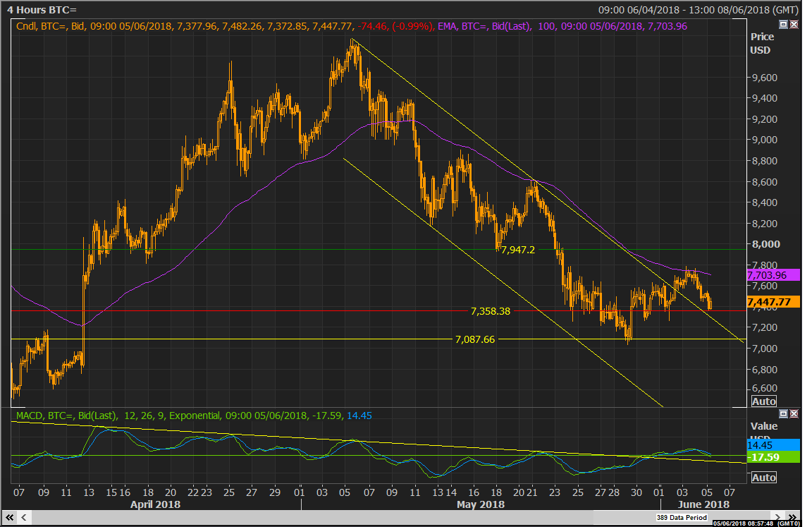The image size is (812, 527).
Task: Close the MACD indicator pane
Action: click(794, 414)
